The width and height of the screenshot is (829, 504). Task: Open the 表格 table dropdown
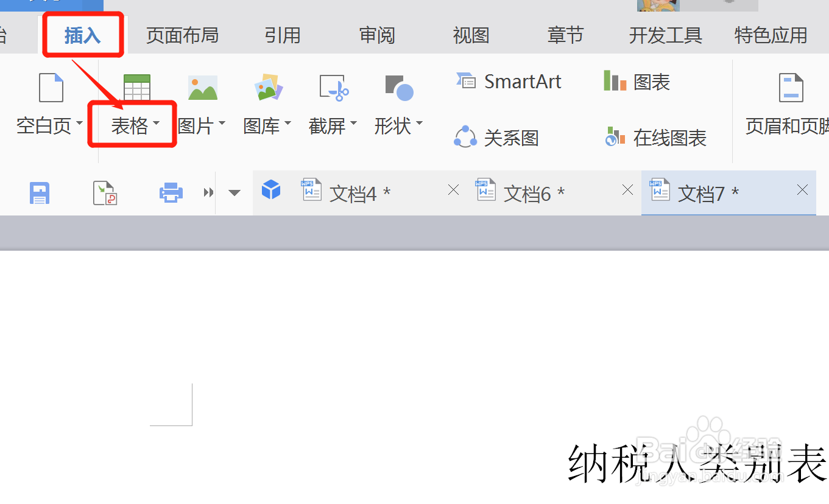click(133, 125)
